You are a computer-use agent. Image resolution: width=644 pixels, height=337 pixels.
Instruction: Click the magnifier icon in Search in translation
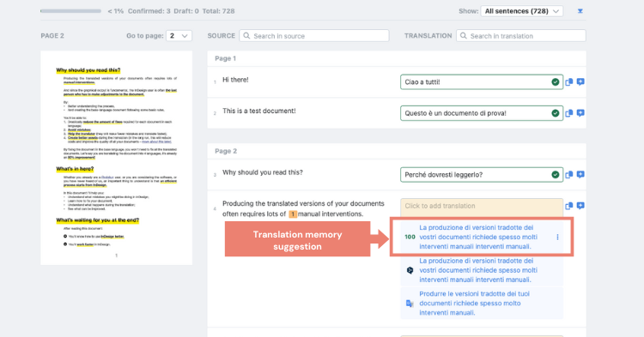click(x=464, y=36)
